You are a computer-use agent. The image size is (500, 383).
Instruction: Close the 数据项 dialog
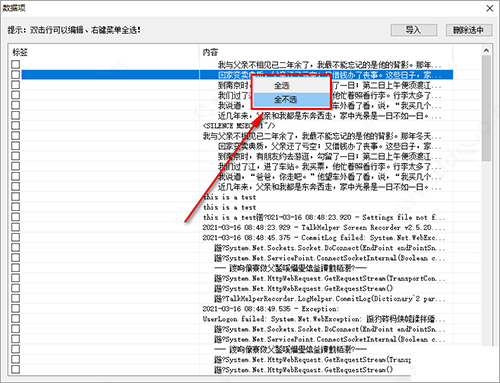tap(489, 8)
